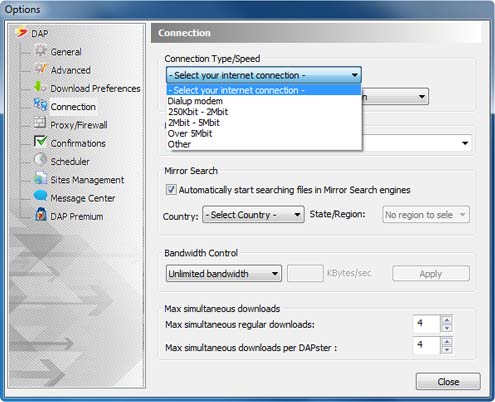Toggle automatic Mirror Search engines checkbox
The height and width of the screenshot is (402, 495).
click(171, 190)
